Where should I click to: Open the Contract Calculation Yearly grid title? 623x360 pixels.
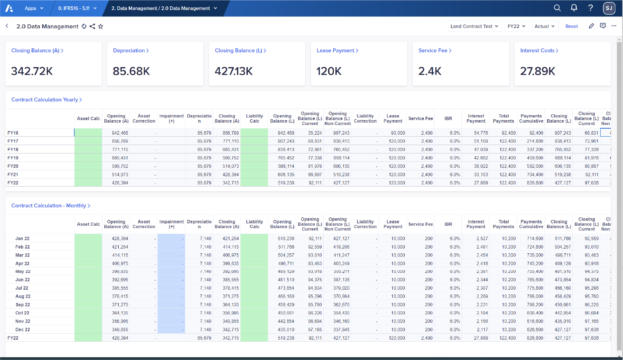click(46, 100)
